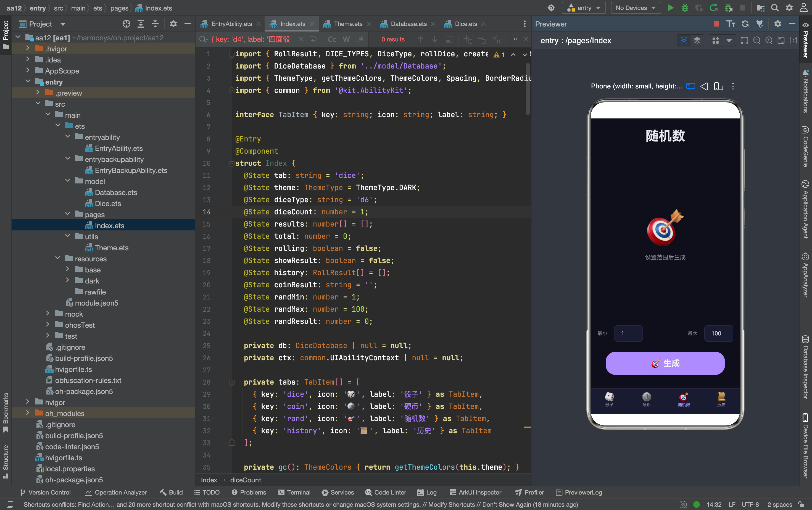Go to previous search occurrence arrow

tap(420, 40)
